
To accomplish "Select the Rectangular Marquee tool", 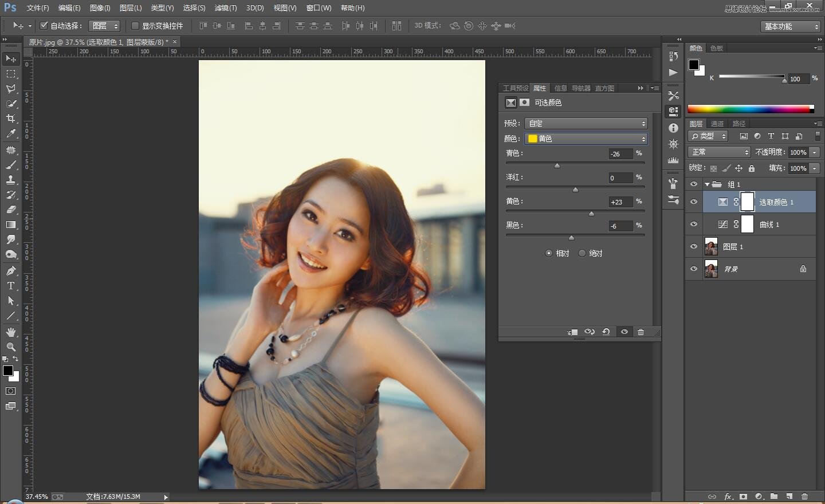I will point(11,74).
